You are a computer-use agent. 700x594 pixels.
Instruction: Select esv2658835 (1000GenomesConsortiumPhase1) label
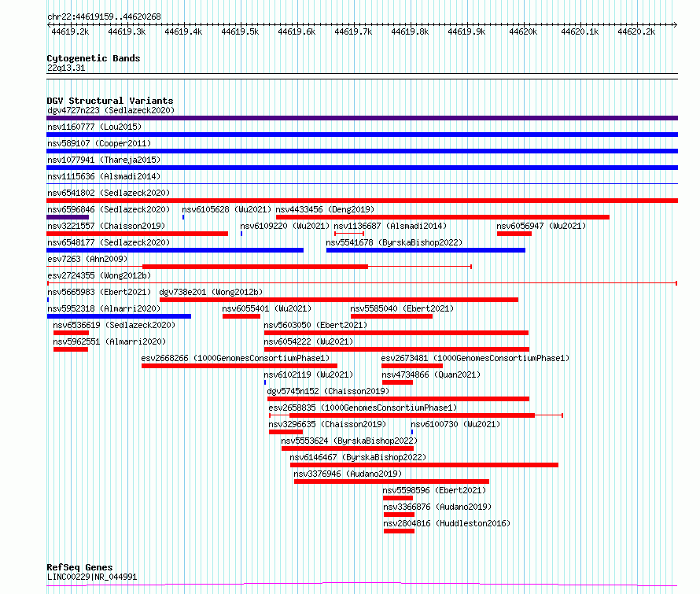point(363,408)
